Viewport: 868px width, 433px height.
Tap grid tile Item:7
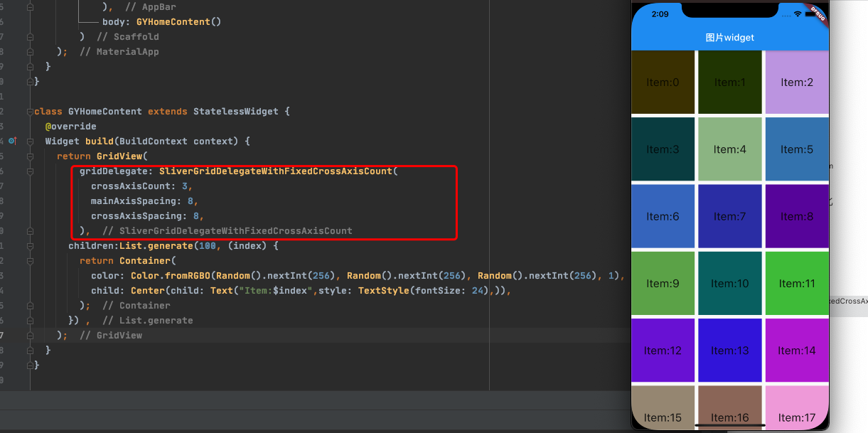(x=730, y=215)
